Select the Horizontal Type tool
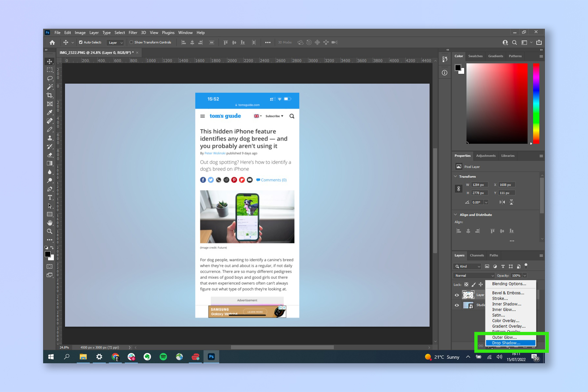Screen dimensions: 588x392 coord(50,197)
